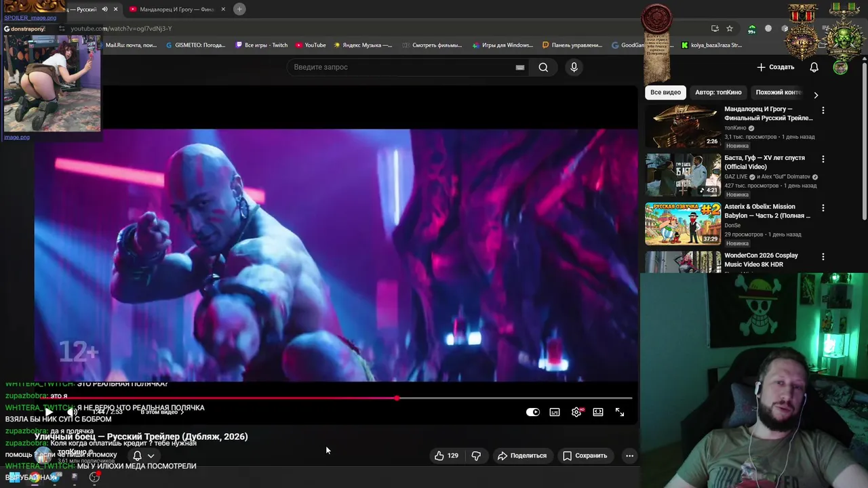Open options menu for WonderCon 2026 video
868x488 pixels.
pos(823,257)
